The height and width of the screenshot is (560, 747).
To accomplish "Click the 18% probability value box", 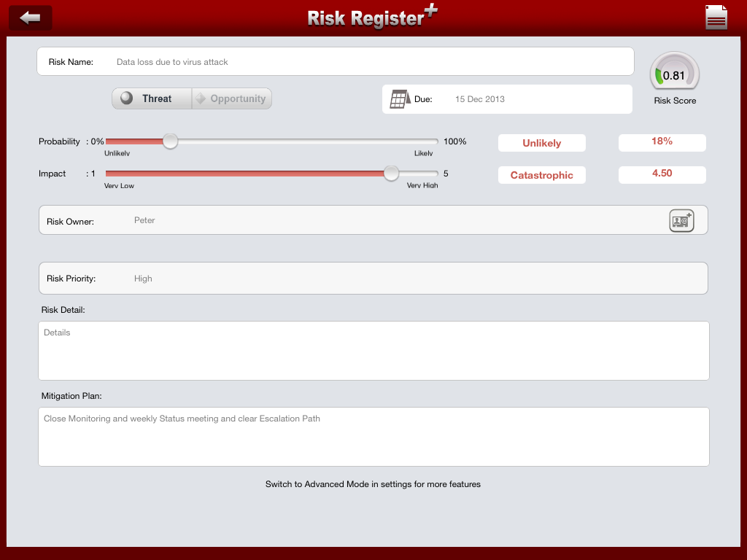I will point(662,142).
